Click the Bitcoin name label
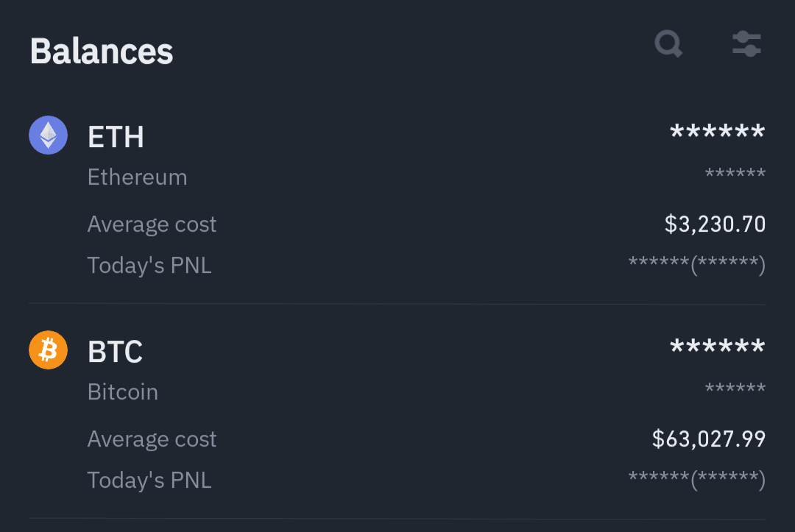This screenshot has height=532, width=795. pyautogui.click(x=123, y=391)
